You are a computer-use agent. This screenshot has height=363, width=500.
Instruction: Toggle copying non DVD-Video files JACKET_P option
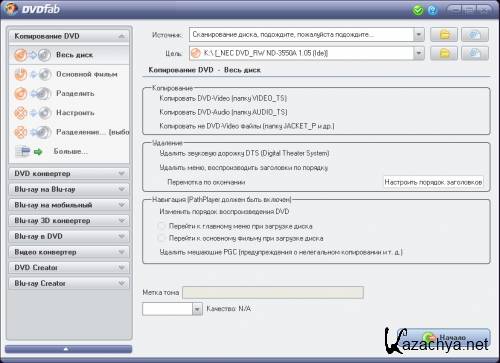click(x=247, y=126)
